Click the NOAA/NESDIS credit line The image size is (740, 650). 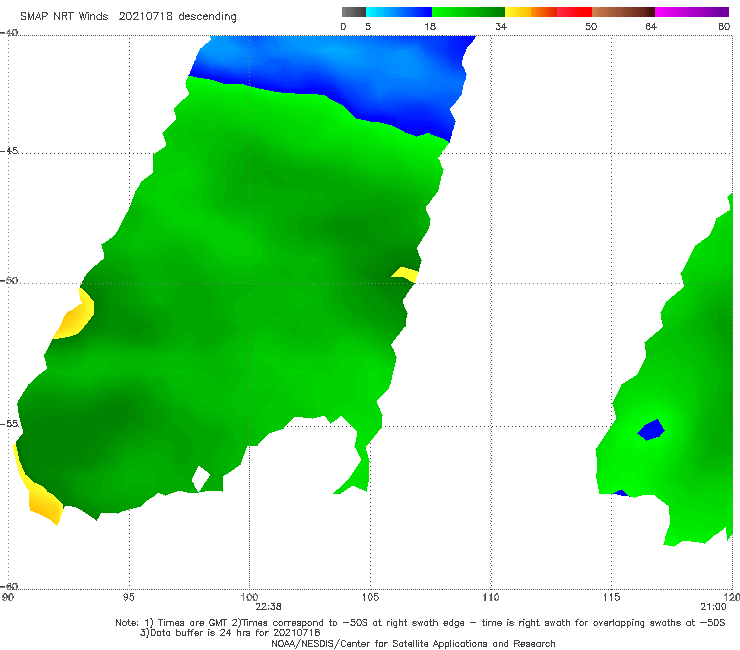coord(413,644)
